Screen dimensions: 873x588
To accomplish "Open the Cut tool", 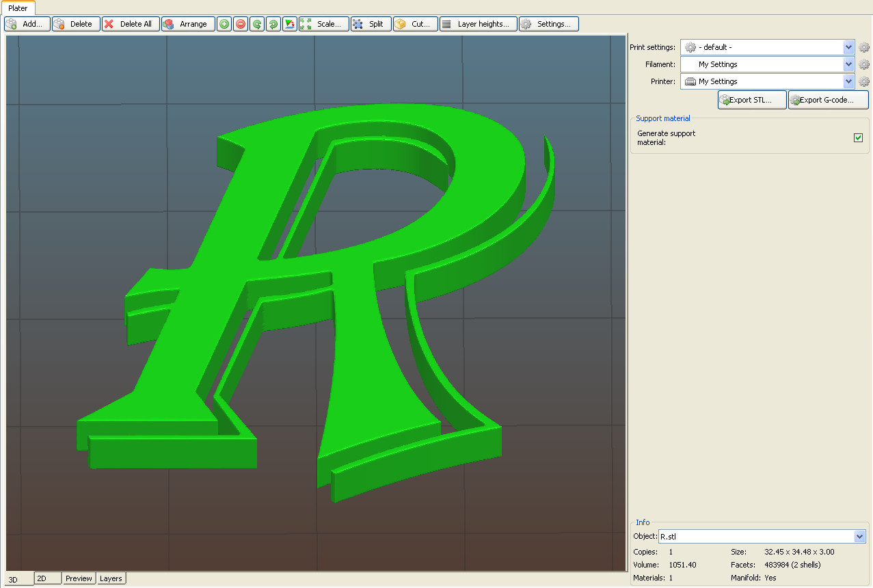I will (415, 23).
